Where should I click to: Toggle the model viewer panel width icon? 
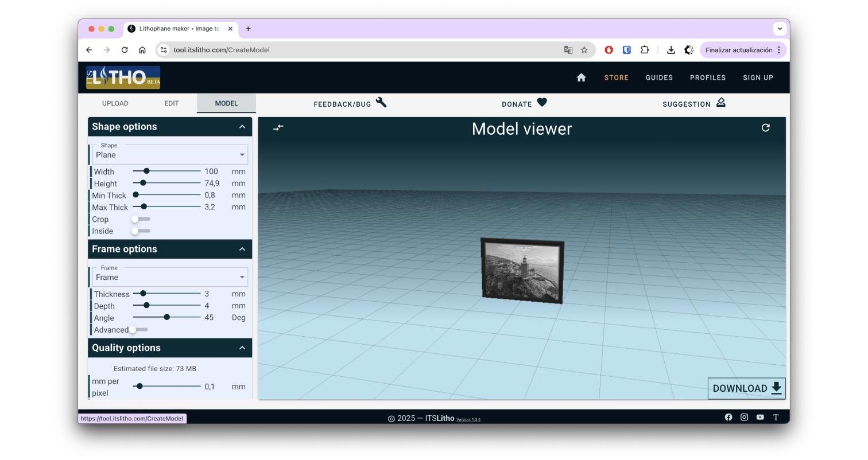(x=278, y=127)
